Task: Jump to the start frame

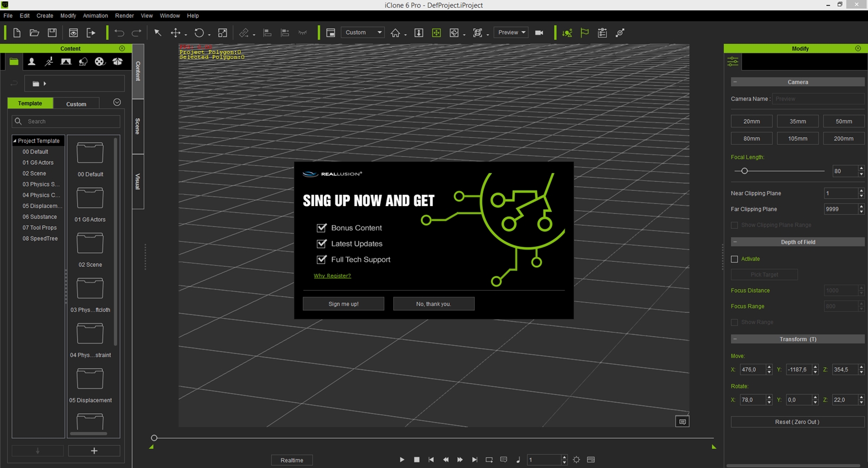Action: (x=431, y=459)
